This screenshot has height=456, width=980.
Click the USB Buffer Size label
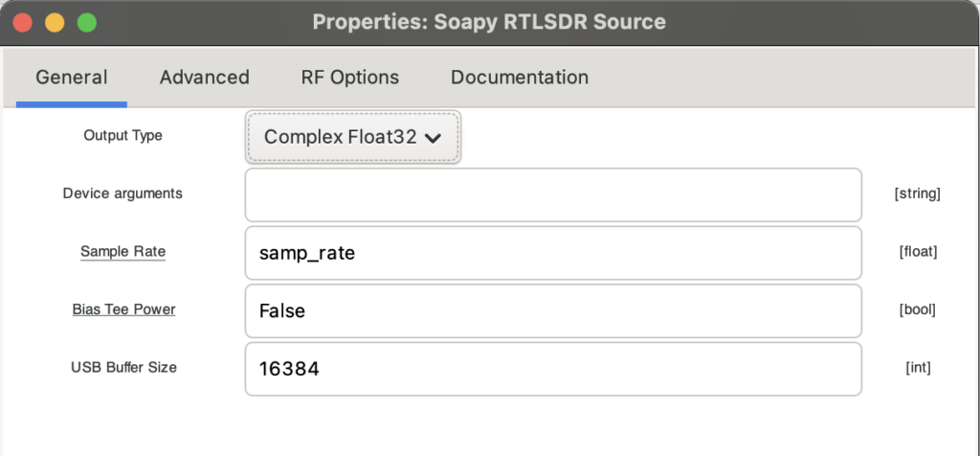(x=123, y=367)
